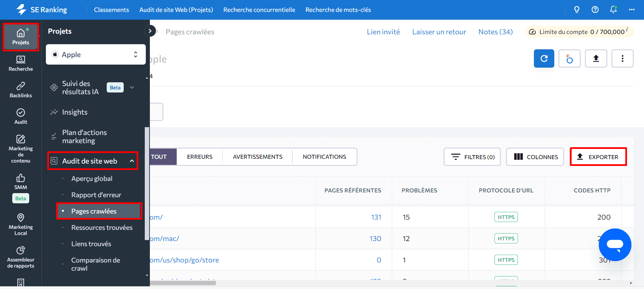Click the Lien invité link
This screenshot has width=644, height=289.
tap(383, 32)
